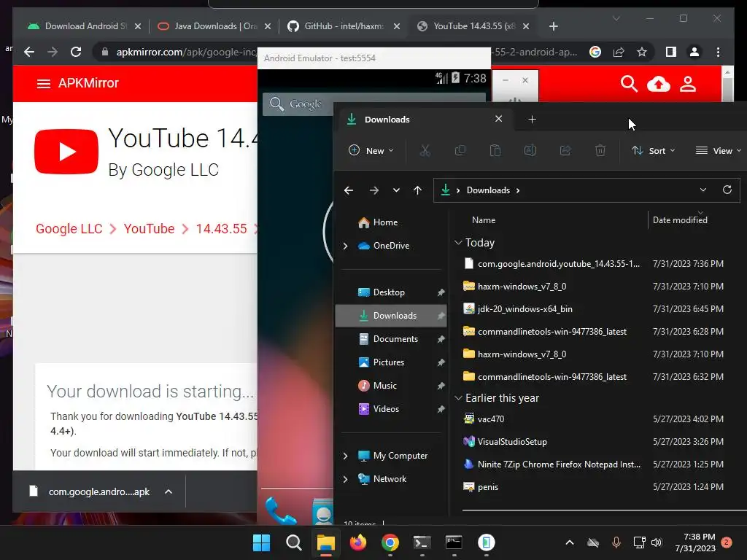This screenshot has height=560, width=747.
Task: Click the APKMirror upload cloud icon
Action: click(x=659, y=85)
